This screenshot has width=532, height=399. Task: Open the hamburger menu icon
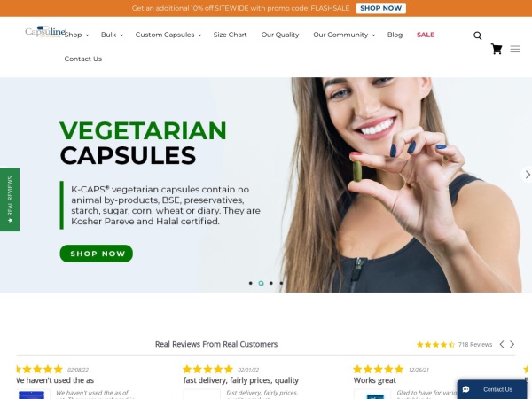coord(514,49)
